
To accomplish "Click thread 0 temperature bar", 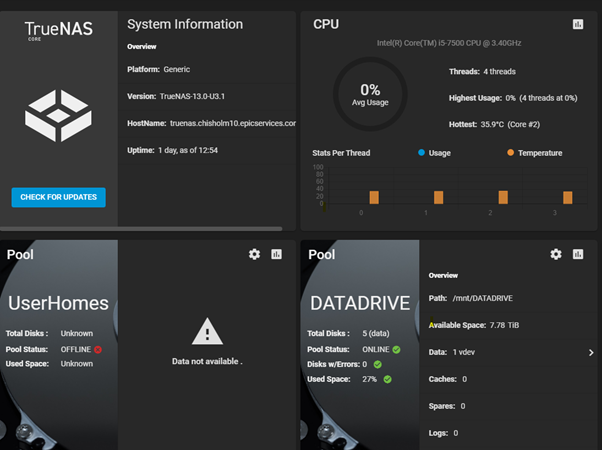I will 374,197.
